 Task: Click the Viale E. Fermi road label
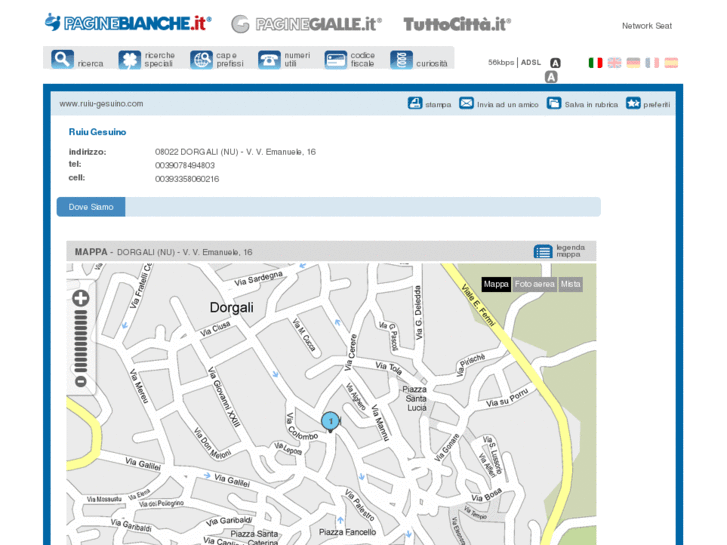pyautogui.click(x=478, y=304)
